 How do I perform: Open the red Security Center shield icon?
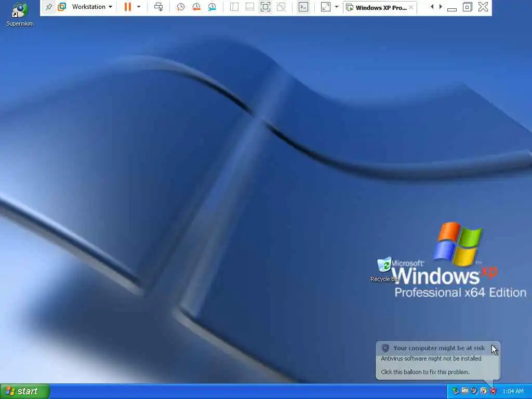tap(493, 392)
